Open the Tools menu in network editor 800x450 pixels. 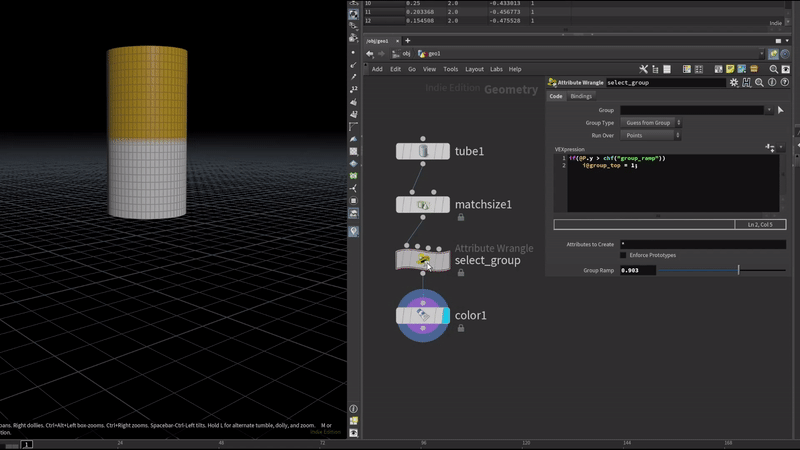tap(451, 69)
